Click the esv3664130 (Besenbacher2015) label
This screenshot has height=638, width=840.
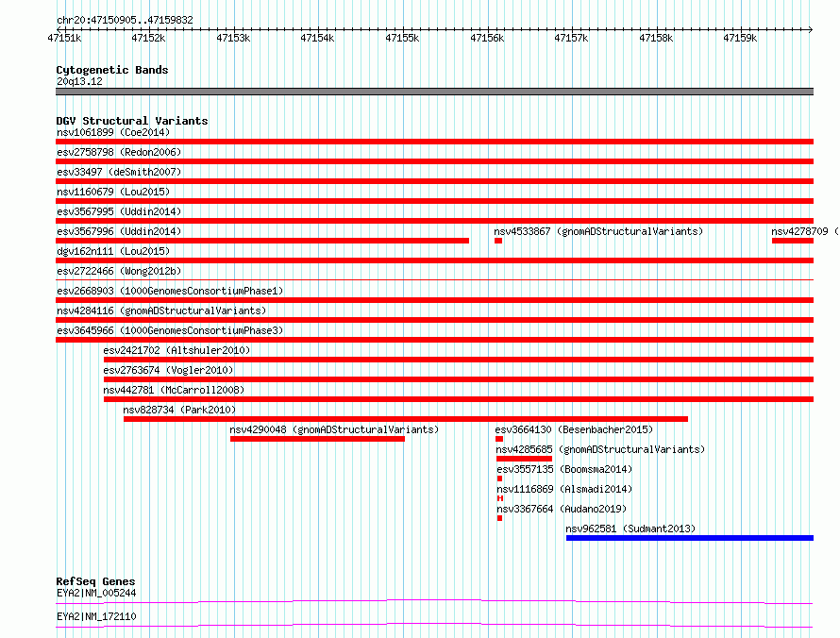point(574,429)
